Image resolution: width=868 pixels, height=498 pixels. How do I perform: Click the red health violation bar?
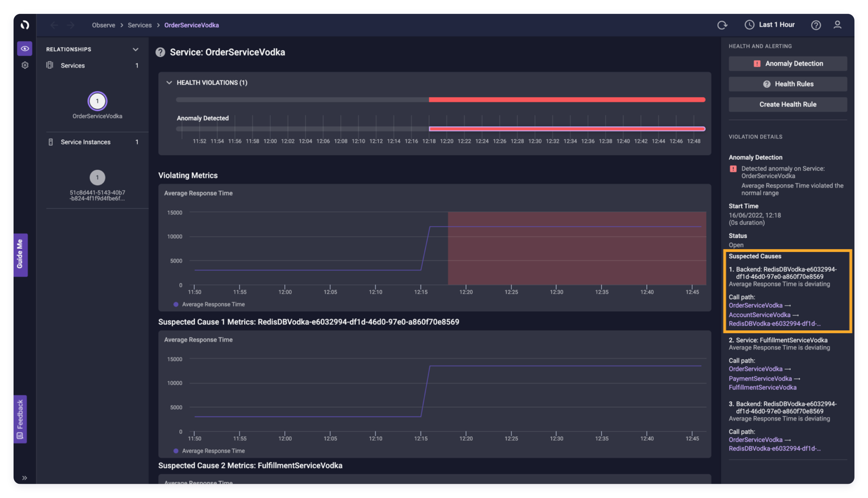click(x=567, y=100)
